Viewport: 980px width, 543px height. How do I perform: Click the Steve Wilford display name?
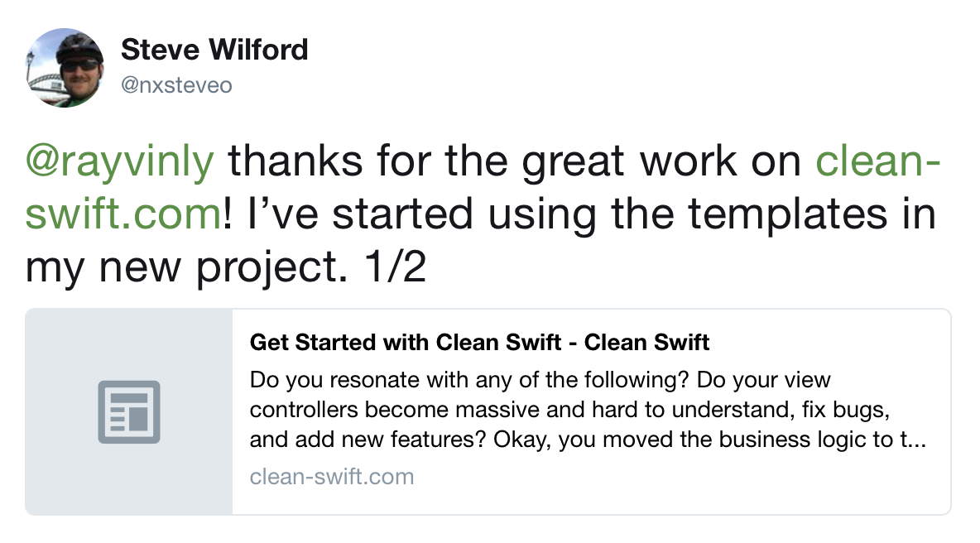[x=214, y=50]
